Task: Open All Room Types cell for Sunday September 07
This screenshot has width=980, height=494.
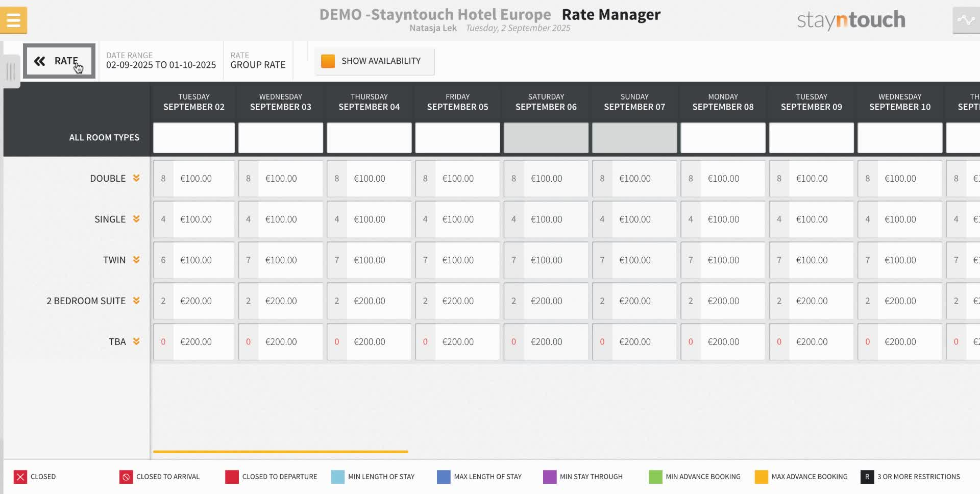Action: pyautogui.click(x=634, y=137)
